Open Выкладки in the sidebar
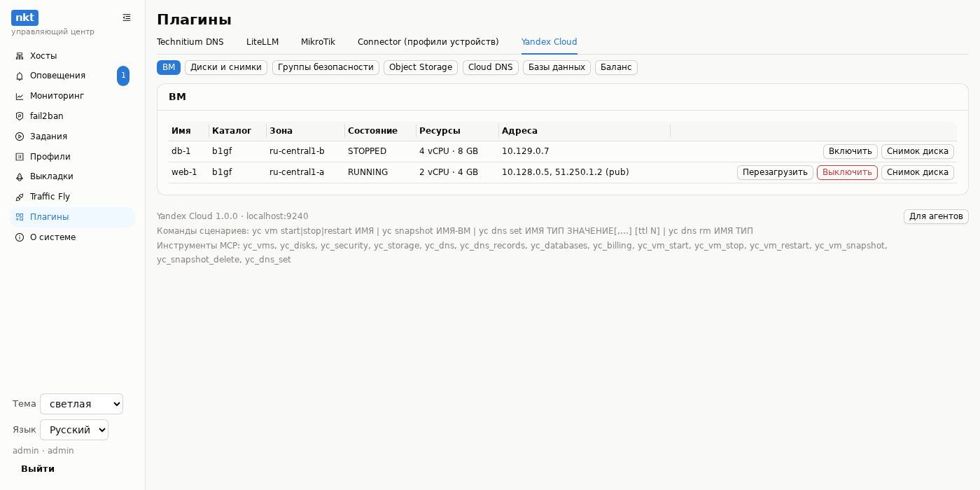Image resolution: width=980 pixels, height=490 pixels. [x=72, y=176]
